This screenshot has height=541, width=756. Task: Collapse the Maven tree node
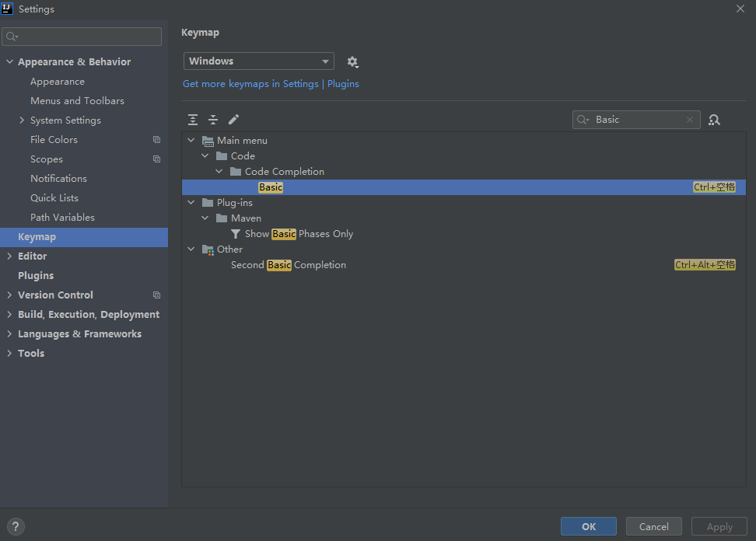pos(205,218)
